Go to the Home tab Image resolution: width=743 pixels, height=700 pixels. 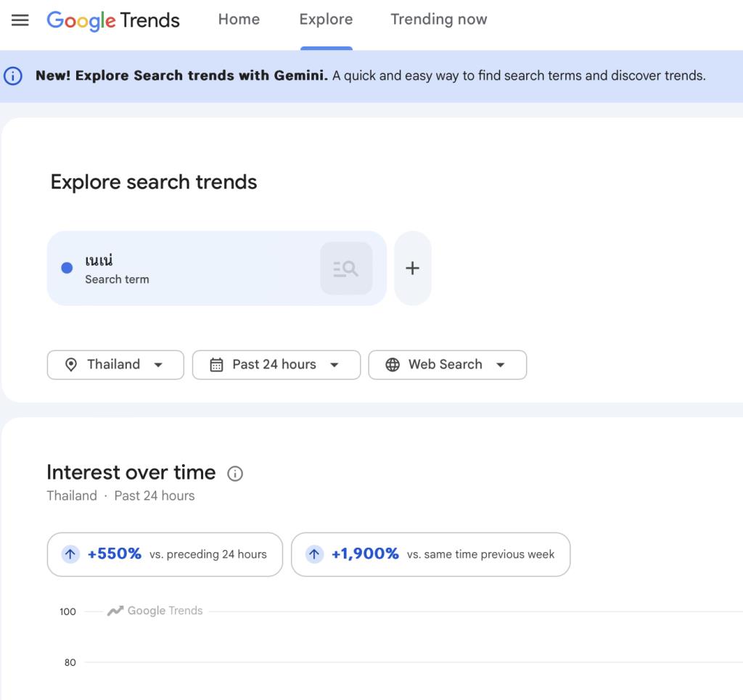tap(239, 20)
